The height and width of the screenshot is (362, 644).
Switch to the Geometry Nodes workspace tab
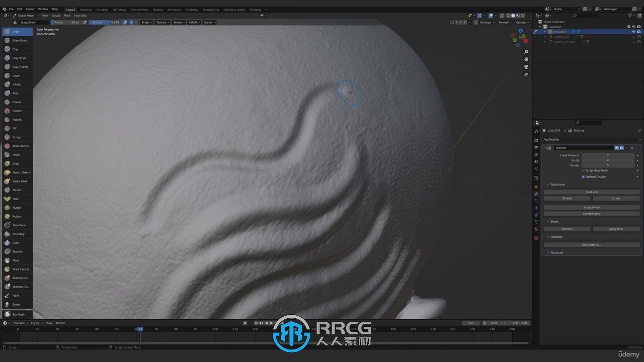point(234,10)
